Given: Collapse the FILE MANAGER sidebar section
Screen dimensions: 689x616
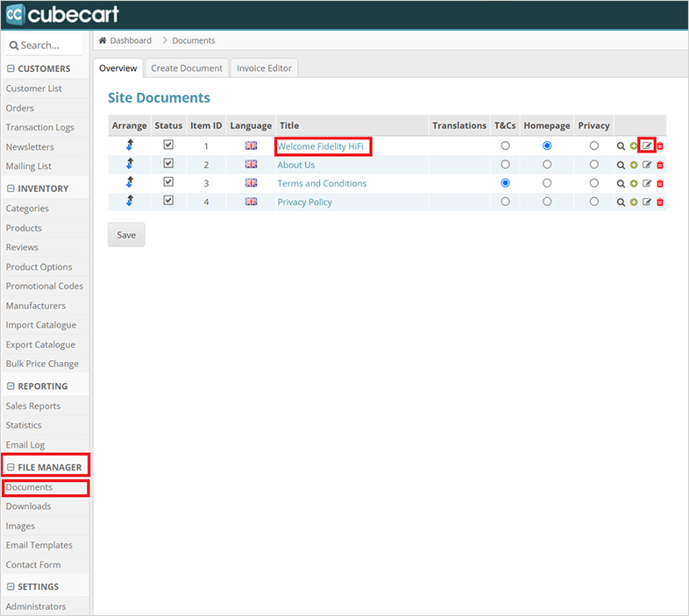Looking at the screenshot, I should coord(11,467).
